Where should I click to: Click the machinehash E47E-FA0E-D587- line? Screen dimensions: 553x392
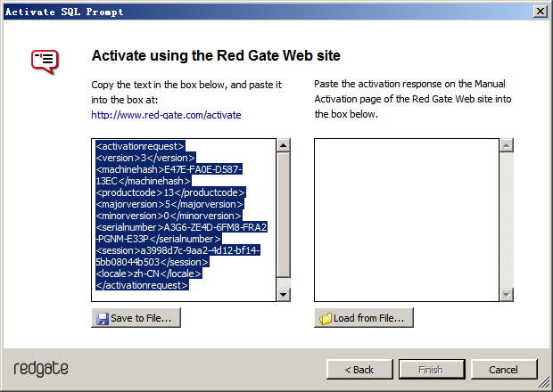(169, 169)
